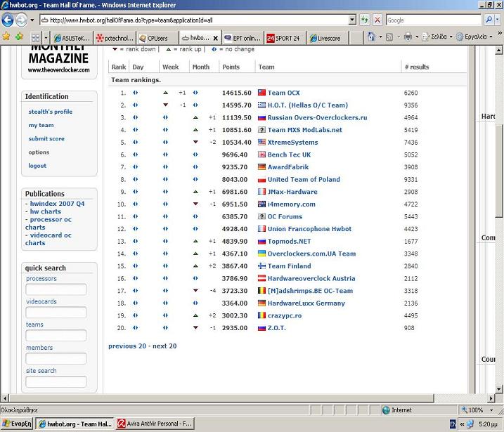Click the Print icon
Image resolution: width=504 pixels, height=432 pixels.
pyautogui.click(x=408, y=37)
